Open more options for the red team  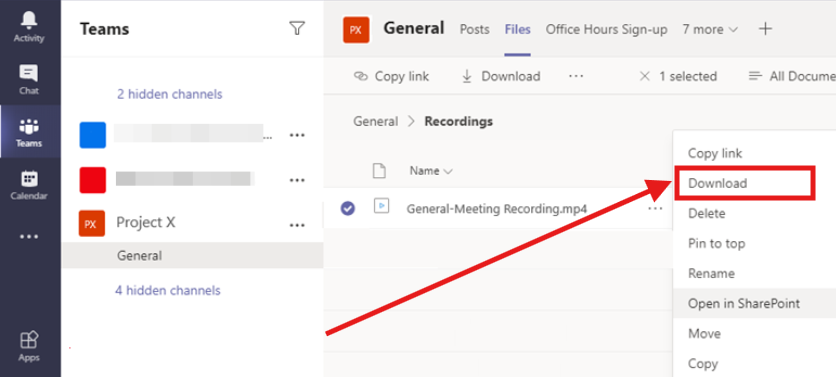click(297, 180)
